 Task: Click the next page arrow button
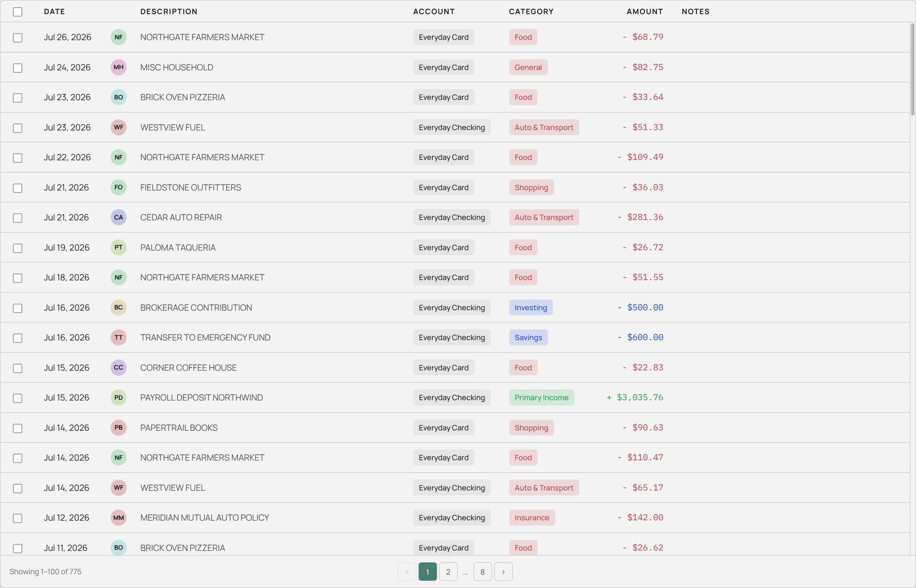coord(503,572)
